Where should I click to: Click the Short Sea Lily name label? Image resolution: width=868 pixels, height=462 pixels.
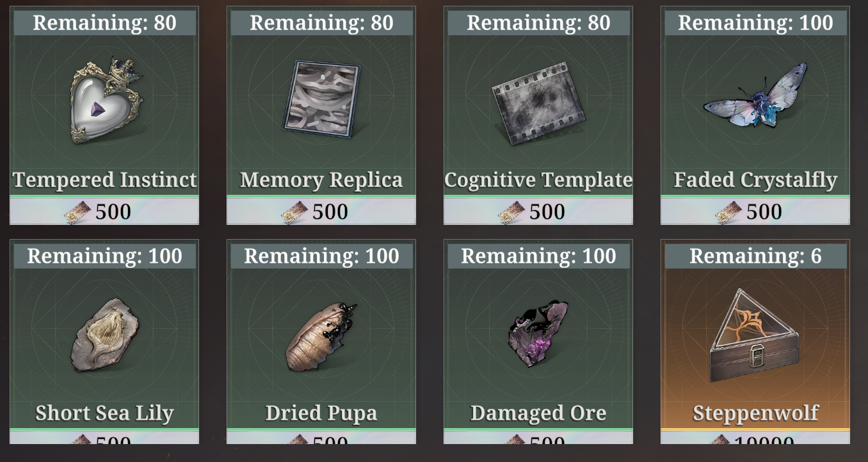point(104,413)
